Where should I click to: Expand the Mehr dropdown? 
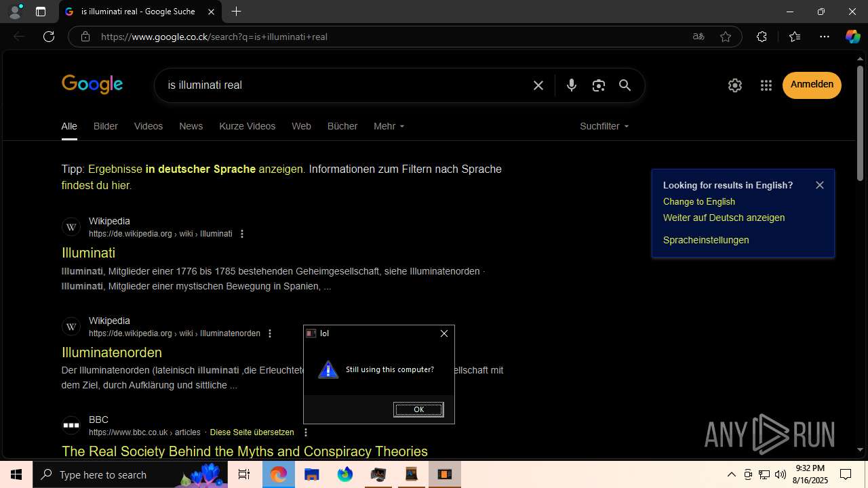[x=389, y=126]
